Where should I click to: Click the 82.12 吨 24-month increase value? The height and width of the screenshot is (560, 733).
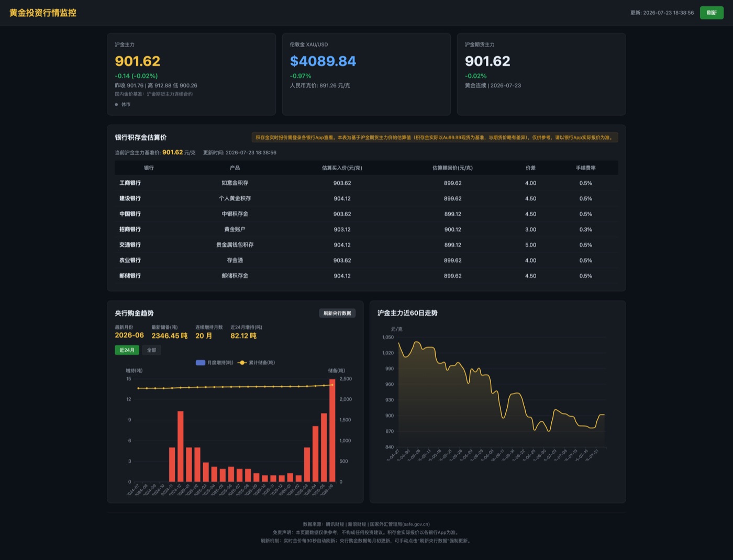coord(243,335)
